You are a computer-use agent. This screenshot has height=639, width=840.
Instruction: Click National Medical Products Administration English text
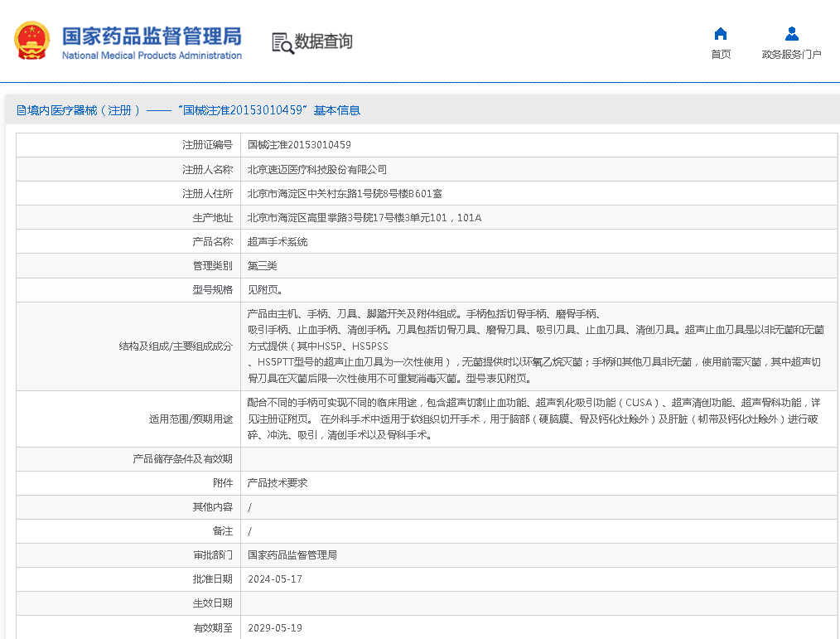click(x=152, y=56)
